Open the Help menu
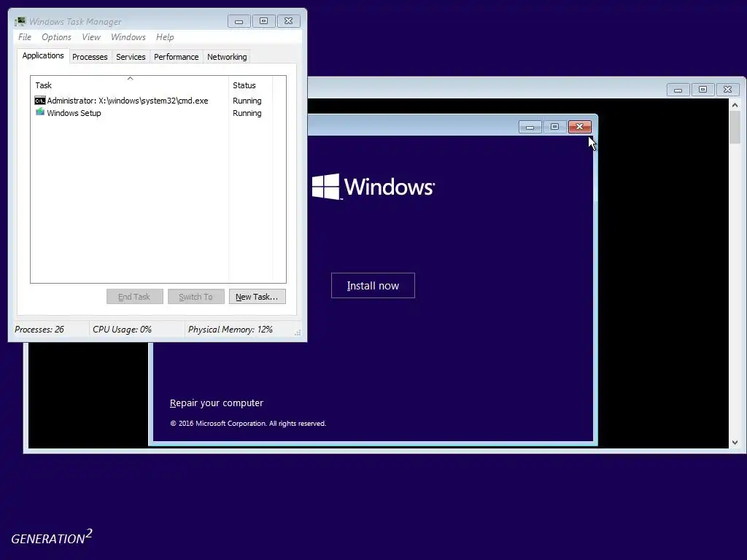747x560 pixels. click(165, 37)
